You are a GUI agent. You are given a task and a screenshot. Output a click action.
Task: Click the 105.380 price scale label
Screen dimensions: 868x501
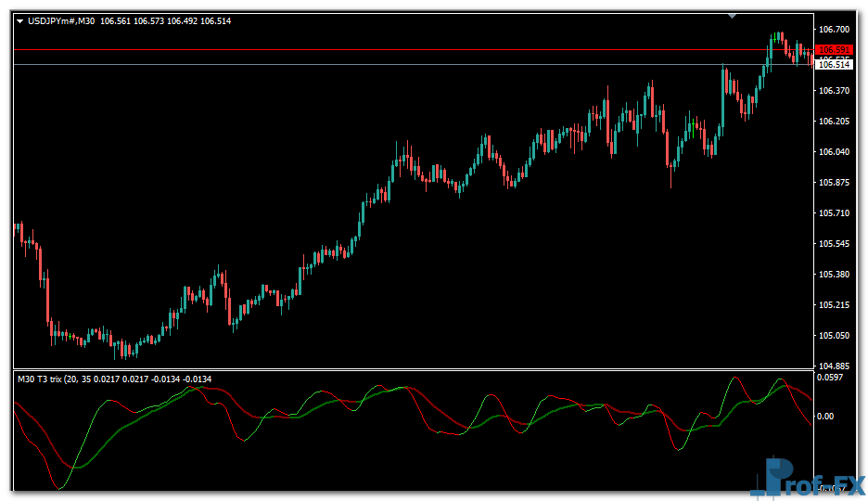click(834, 275)
